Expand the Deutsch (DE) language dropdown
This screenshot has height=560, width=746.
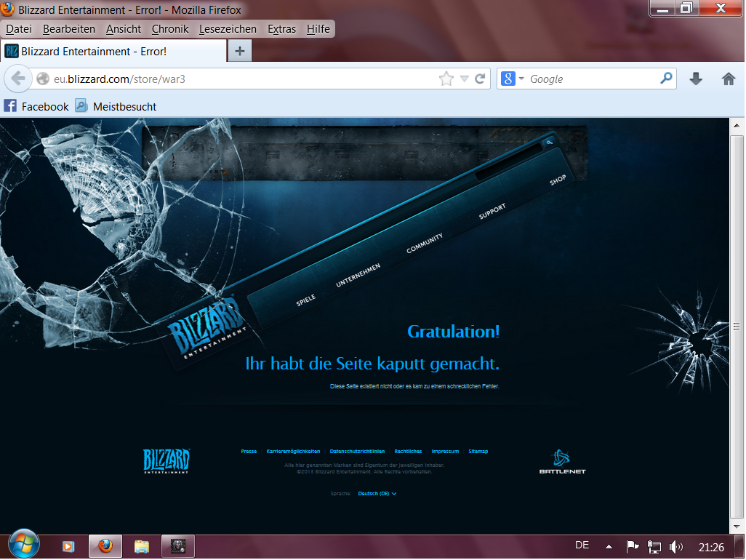(377, 493)
